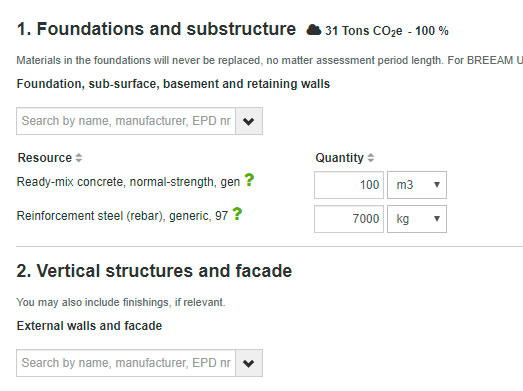Viewport: 523px width, 391px height.
Task: Click green help icon beside Ready-mix concrete
Action: click(249, 180)
